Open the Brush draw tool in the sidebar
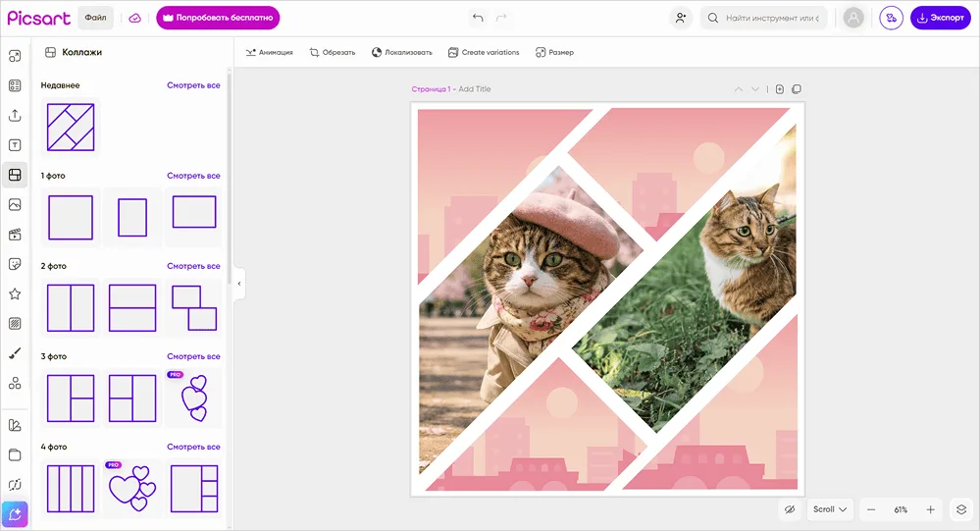 pos(15,353)
